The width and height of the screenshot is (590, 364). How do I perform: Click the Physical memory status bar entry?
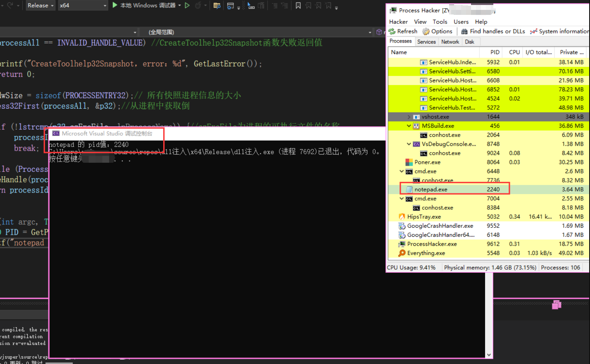tap(490, 267)
